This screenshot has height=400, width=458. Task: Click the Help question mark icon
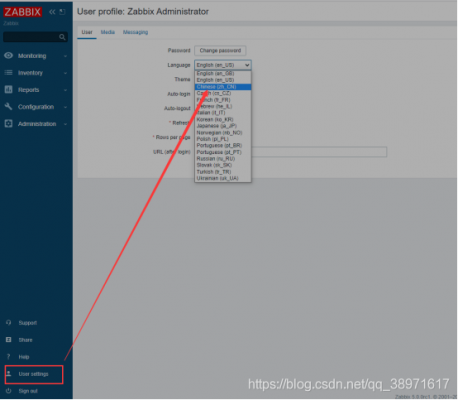[x=9, y=357]
